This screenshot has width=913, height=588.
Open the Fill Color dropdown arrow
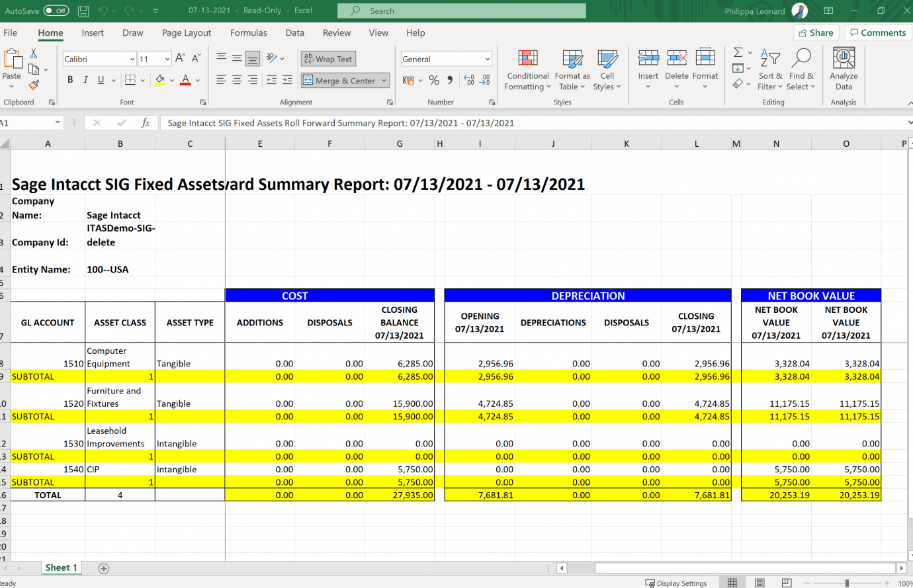[x=172, y=79]
